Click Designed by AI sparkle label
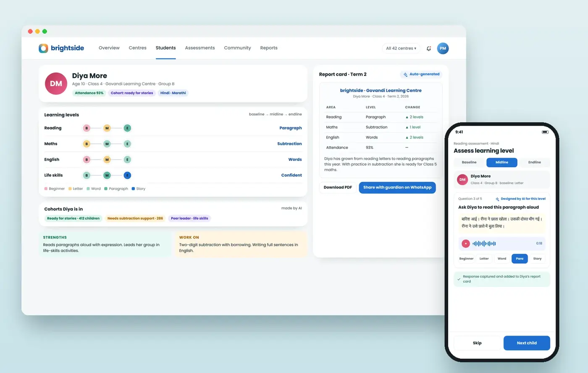Screen dimensions: 588x373 click(520, 199)
